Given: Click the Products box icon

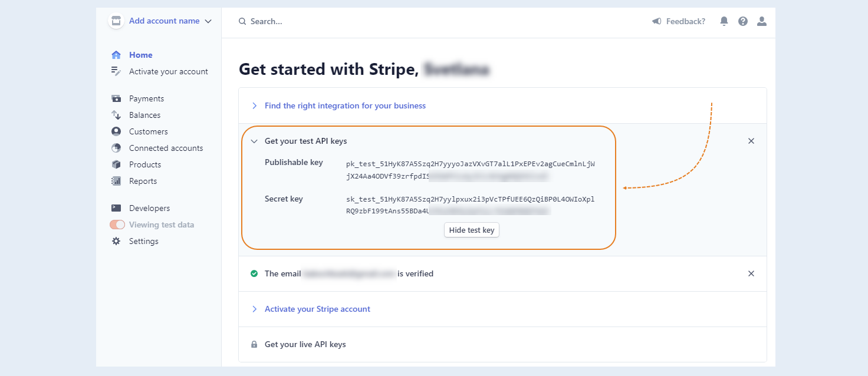Looking at the screenshot, I should (x=116, y=164).
